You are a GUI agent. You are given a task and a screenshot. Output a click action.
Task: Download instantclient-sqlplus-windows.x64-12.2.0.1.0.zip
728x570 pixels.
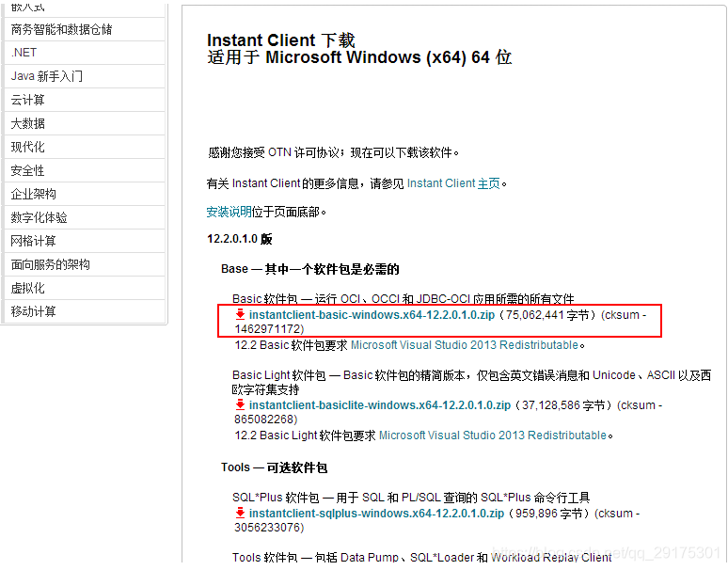376,514
